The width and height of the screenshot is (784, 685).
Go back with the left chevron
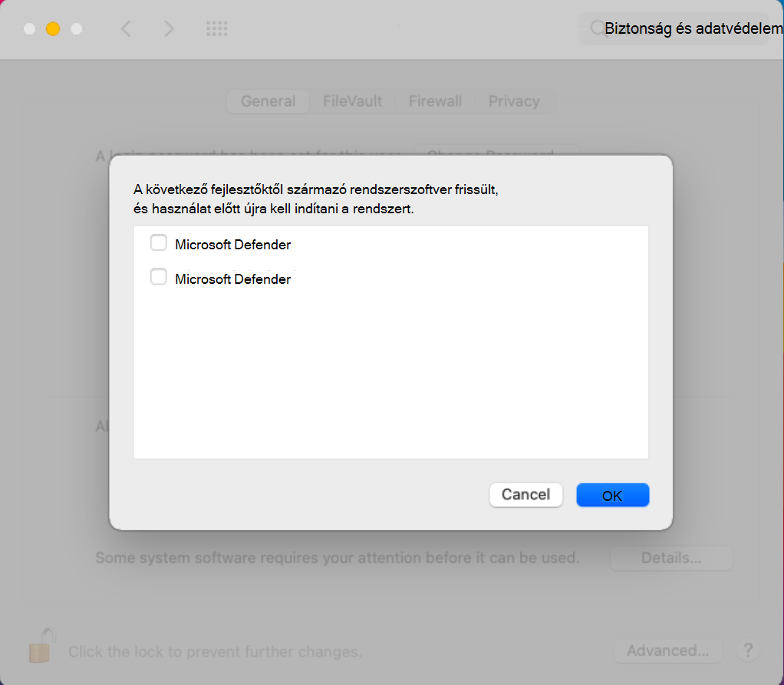click(x=126, y=28)
